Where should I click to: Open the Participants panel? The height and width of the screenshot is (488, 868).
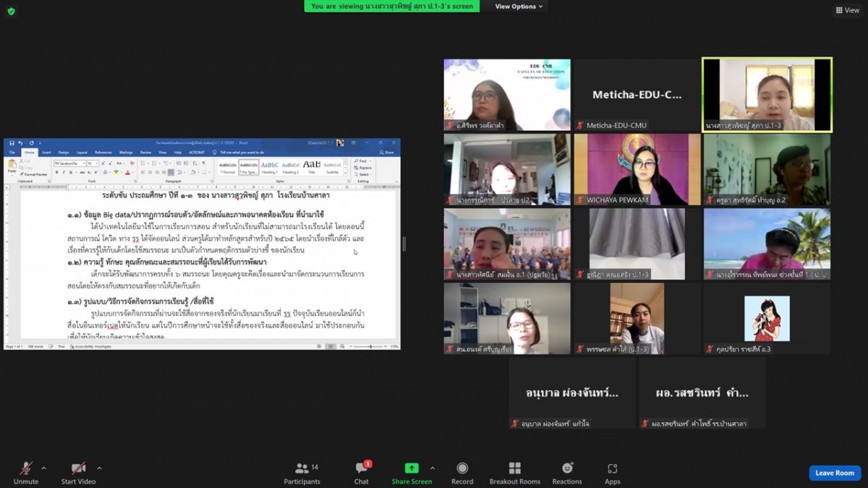click(x=302, y=473)
